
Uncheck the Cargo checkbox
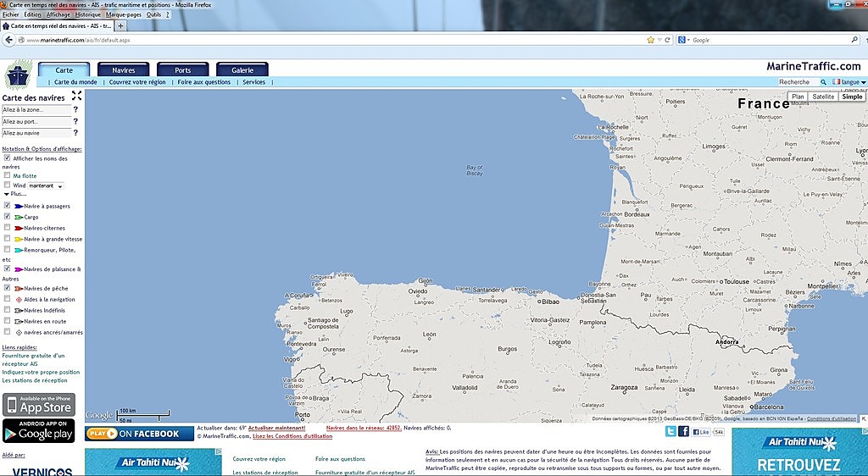pos(7,216)
